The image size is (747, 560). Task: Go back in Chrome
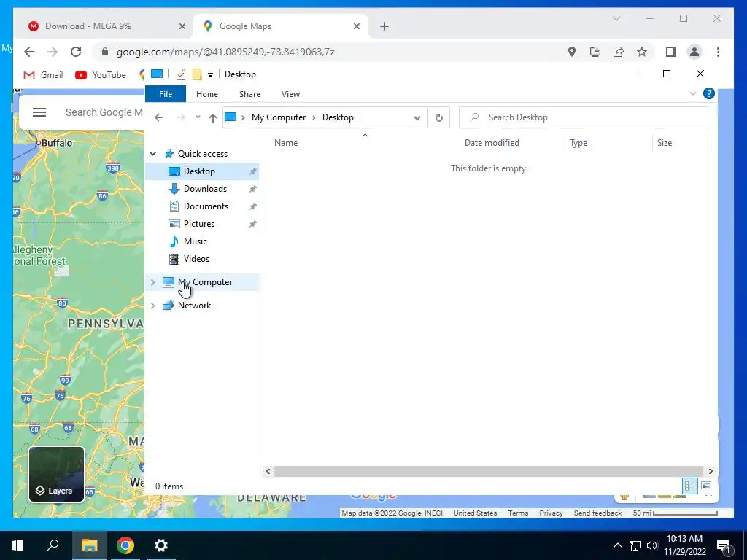pyautogui.click(x=29, y=52)
